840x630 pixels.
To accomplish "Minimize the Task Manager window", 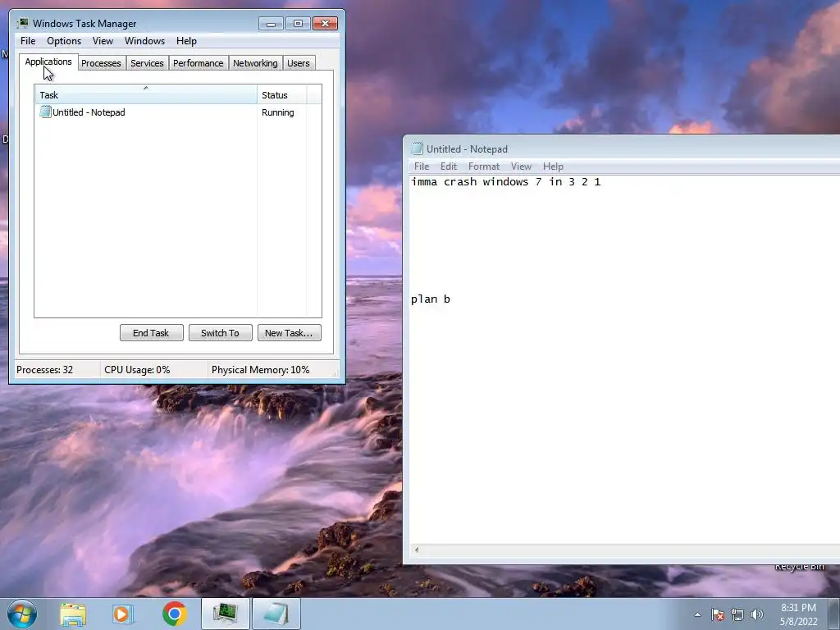I will (271, 23).
